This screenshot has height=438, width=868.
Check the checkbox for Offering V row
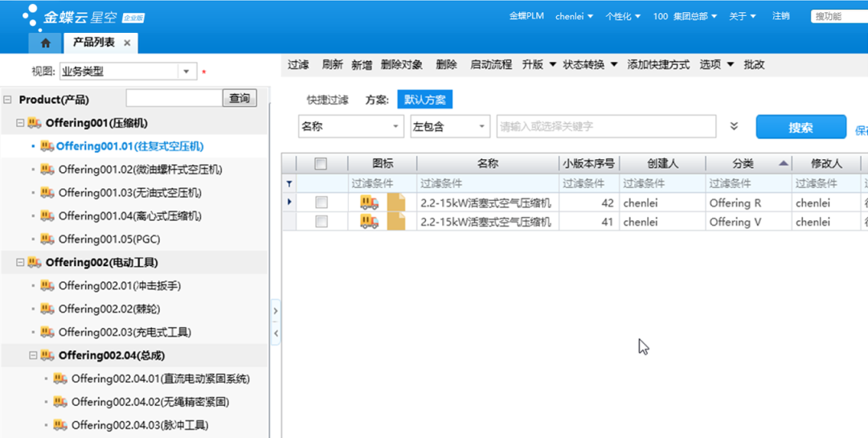[x=321, y=222]
